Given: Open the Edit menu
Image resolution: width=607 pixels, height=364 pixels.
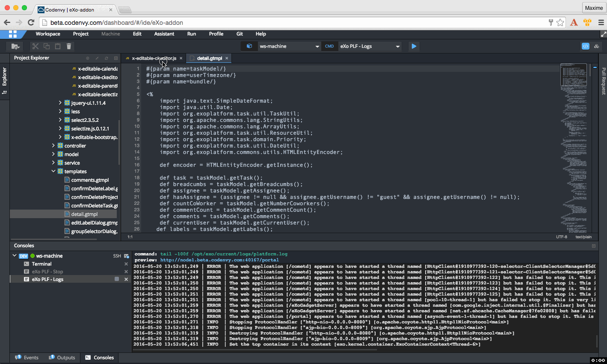Looking at the screenshot, I should (x=137, y=34).
